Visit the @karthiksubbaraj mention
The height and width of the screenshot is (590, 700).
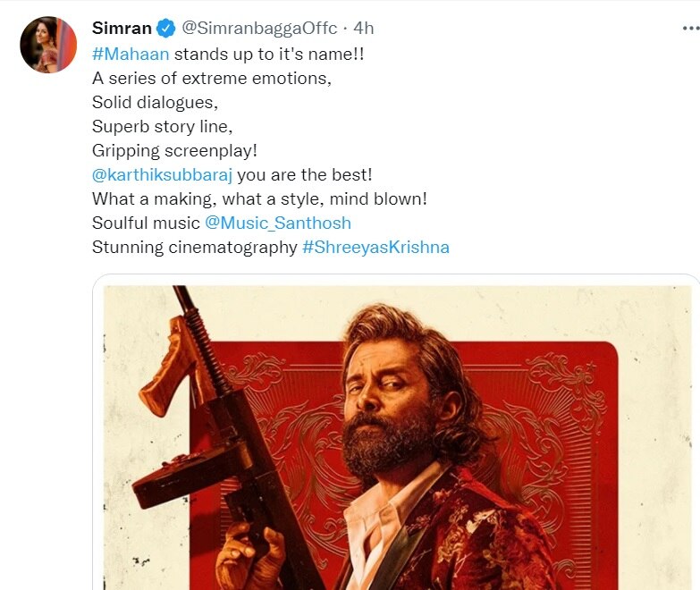coord(162,174)
